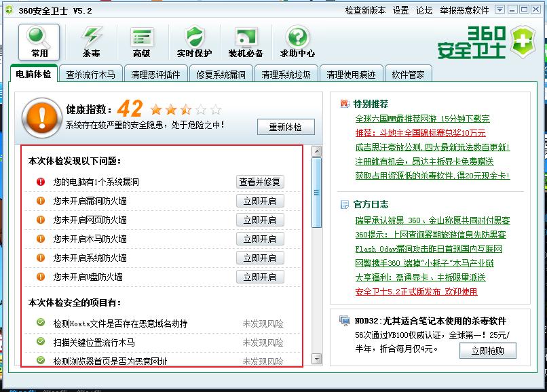Click 查看并修复 for system vulnerability
This screenshot has height=392, width=547.
click(260, 182)
